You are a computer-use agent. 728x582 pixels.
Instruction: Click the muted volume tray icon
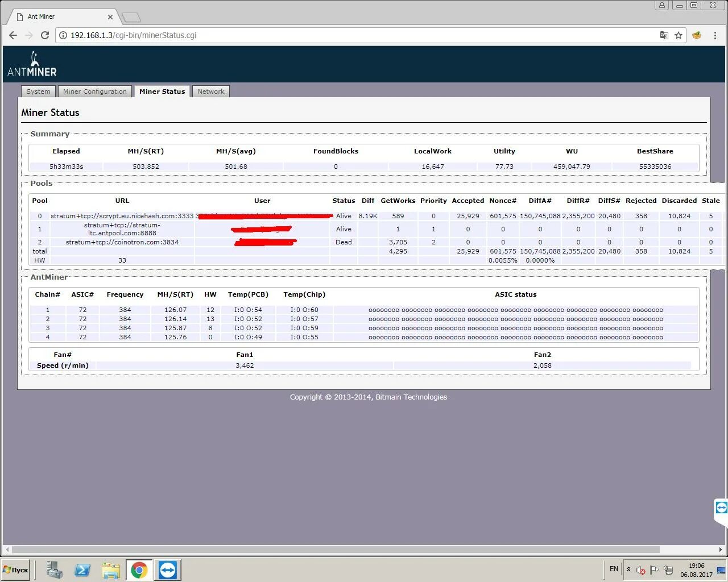640,570
